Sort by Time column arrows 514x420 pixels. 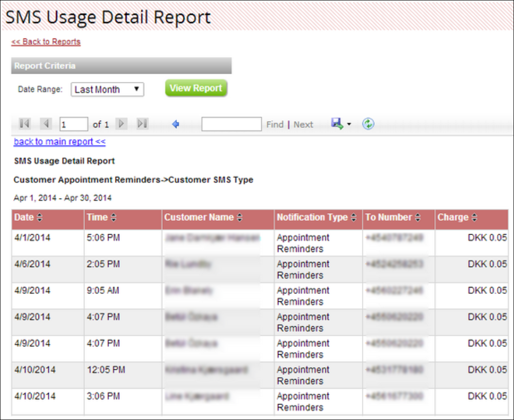point(113,218)
